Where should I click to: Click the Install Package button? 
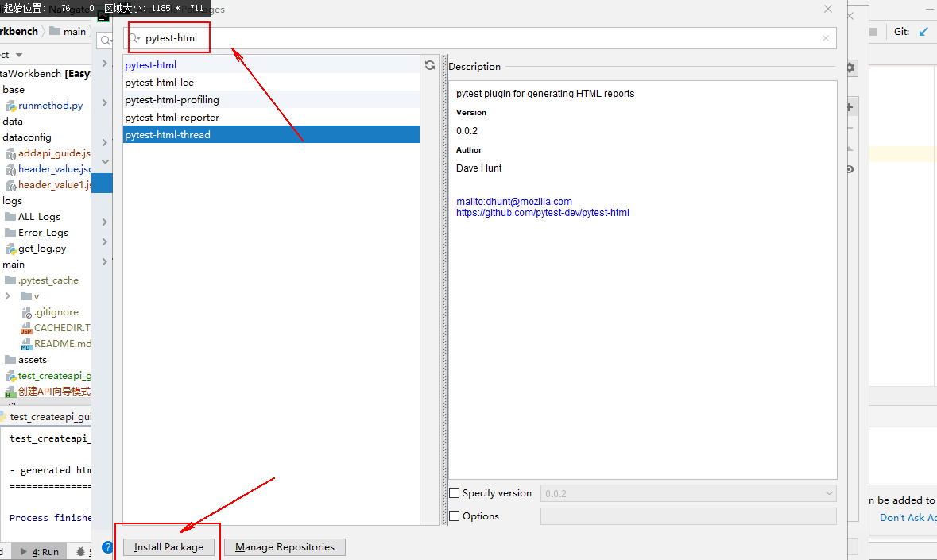[x=168, y=546]
